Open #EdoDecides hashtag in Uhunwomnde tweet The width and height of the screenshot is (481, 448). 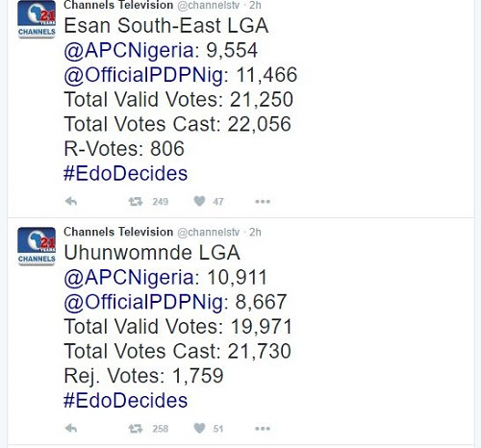[x=126, y=401]
